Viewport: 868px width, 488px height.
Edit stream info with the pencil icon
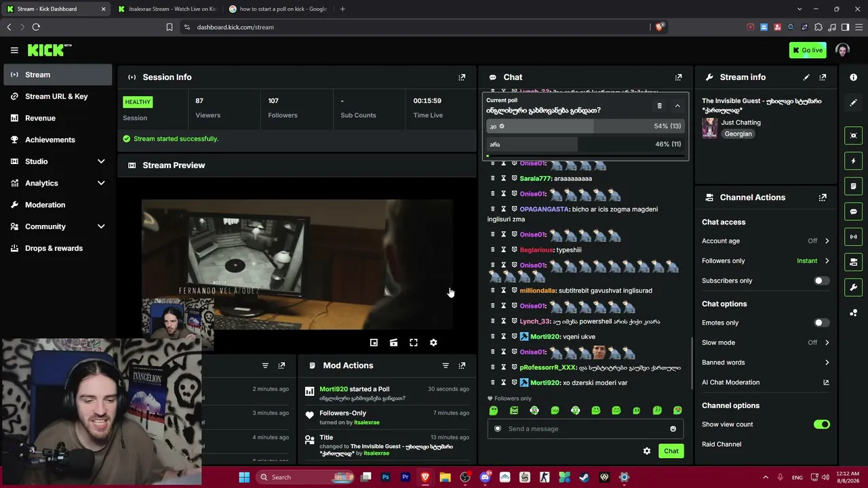(806, 77)
